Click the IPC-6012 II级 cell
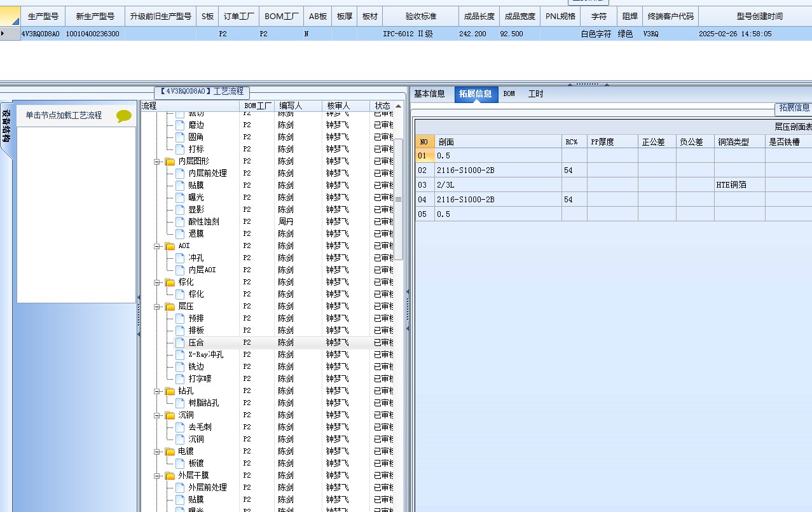 point(420,34)
